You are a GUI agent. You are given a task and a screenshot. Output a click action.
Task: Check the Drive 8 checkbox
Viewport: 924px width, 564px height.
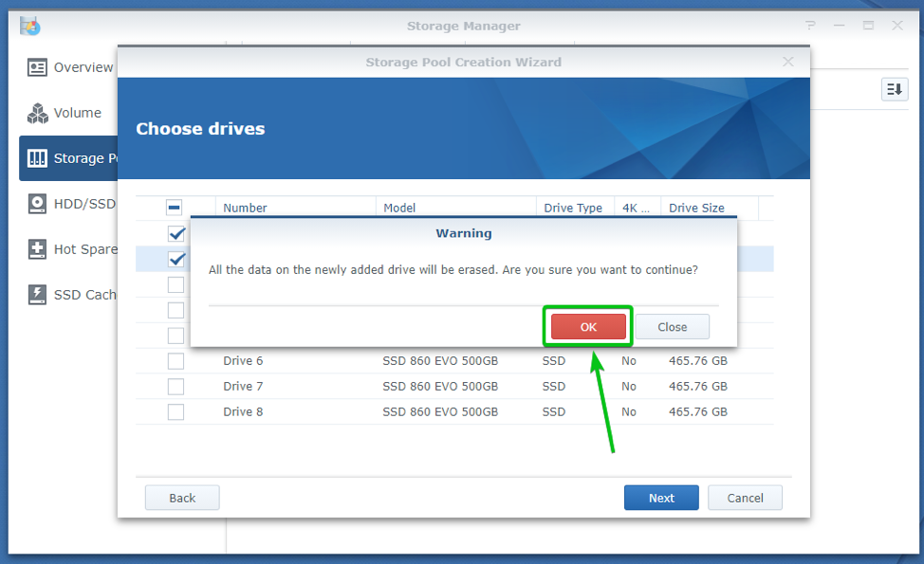tap(176, 411)
